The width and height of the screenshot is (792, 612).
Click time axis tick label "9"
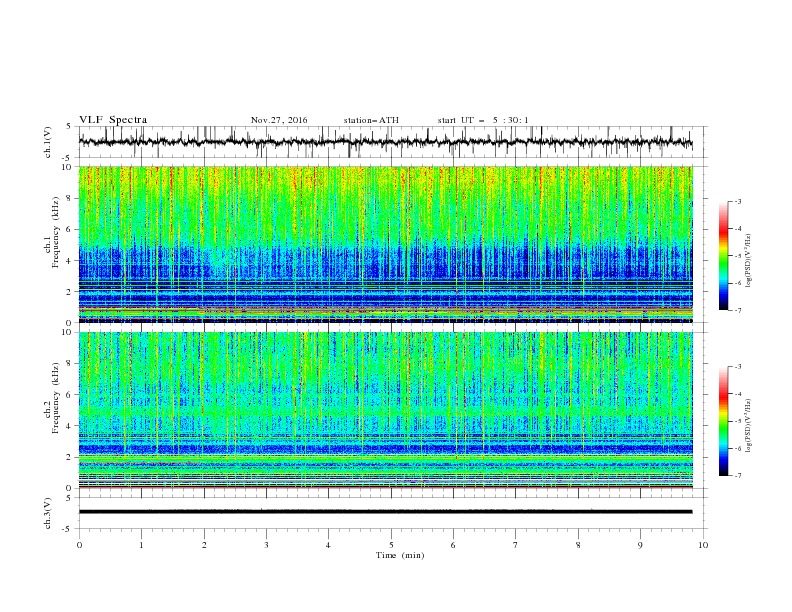coord(640,545)
